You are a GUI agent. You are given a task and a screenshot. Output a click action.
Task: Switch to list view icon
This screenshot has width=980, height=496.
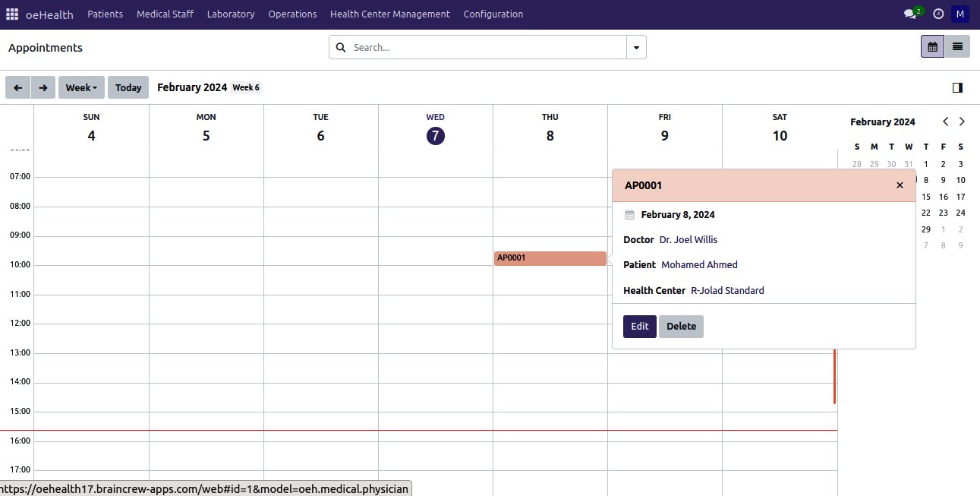pyautogui.click(x=957, y=46)
